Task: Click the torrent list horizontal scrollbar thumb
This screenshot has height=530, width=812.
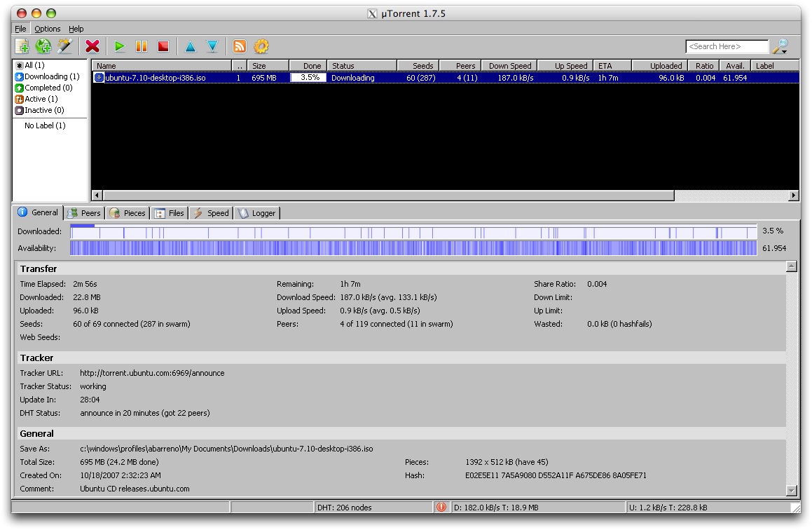Action: click(388, 196)
